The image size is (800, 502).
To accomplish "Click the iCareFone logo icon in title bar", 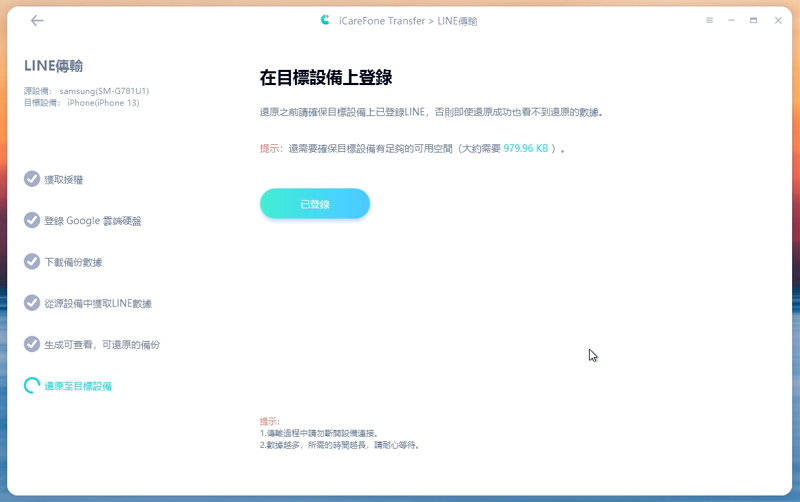I will click(x=325, y=20).
